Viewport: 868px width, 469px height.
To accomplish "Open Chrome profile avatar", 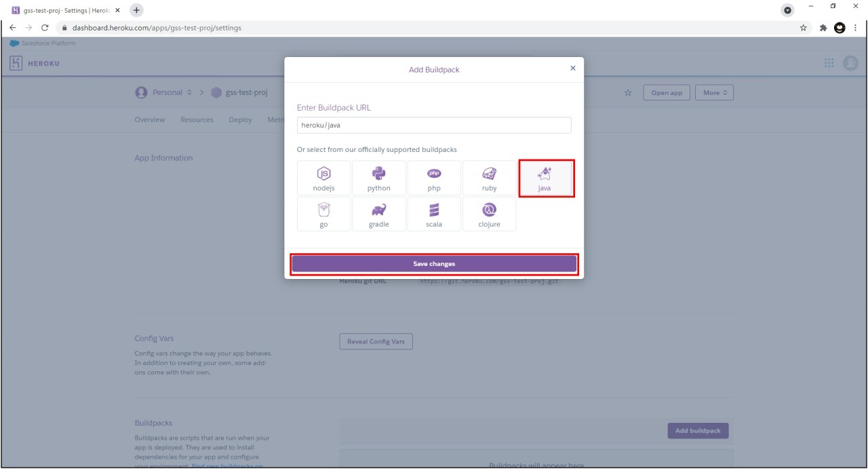I will tap(839, 28).
